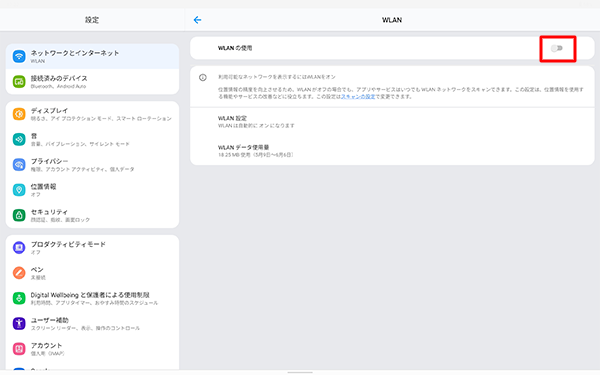Open プライバシー settings

[92, 165]
